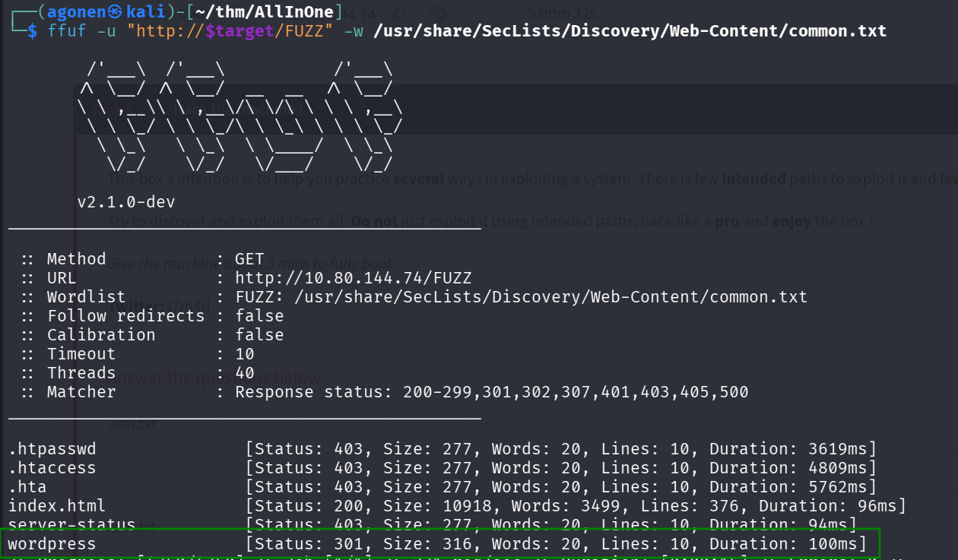Screen dimensions: 958x560
Task: Click the Matcher response status list
Action: (x=491, y=392)
